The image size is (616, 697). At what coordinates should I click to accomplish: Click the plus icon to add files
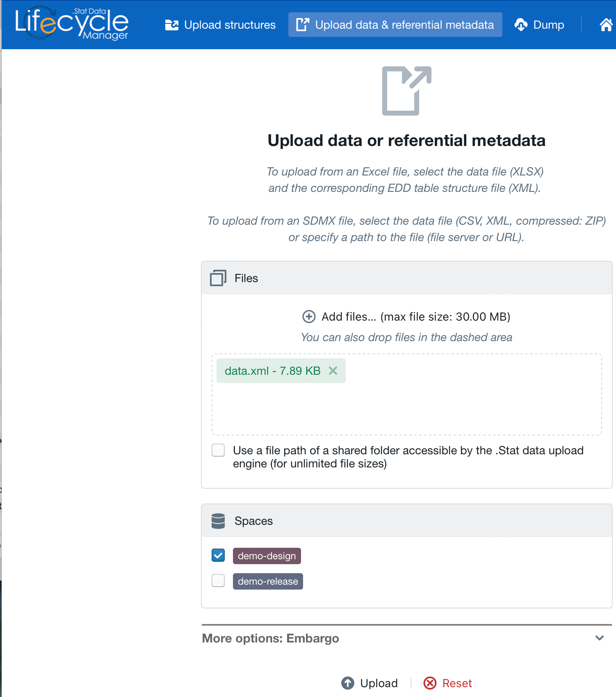pos(309,317)
